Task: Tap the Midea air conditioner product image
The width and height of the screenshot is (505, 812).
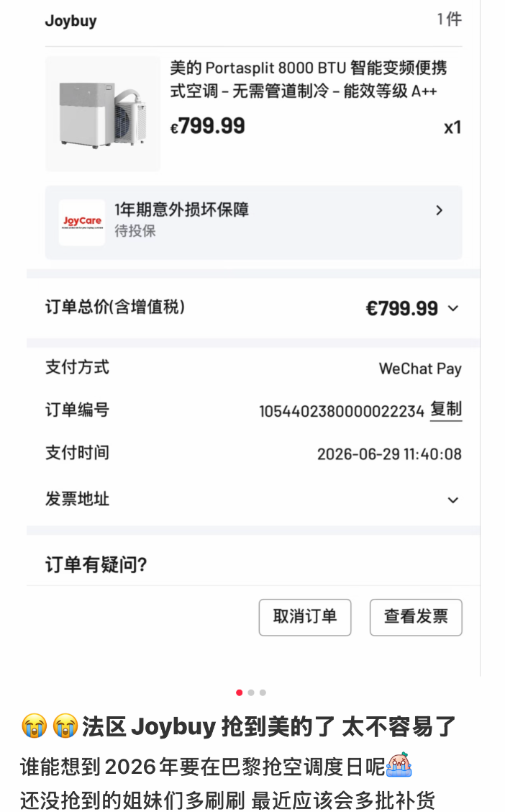Action: (103, 114)
